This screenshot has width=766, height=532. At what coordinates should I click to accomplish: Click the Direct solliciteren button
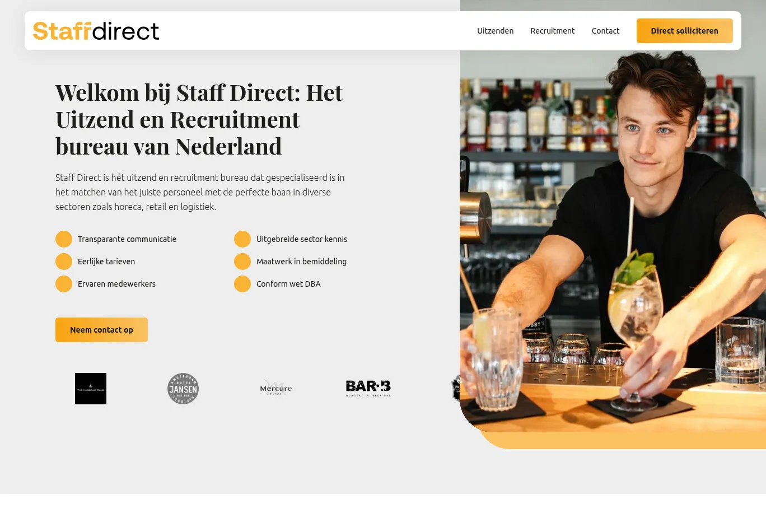click(x=684, y=31)
